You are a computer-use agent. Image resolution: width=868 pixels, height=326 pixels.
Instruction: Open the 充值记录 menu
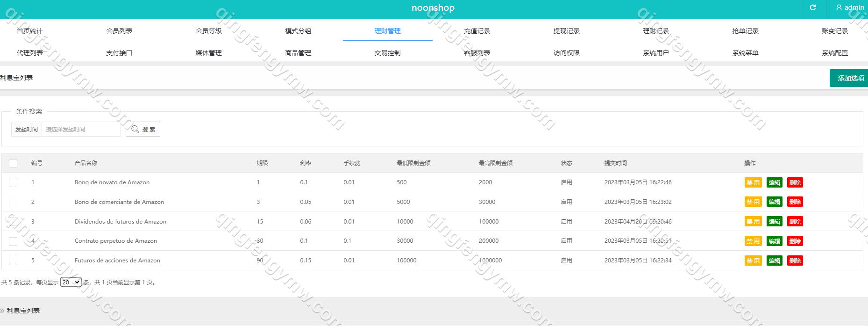(477, 31)
